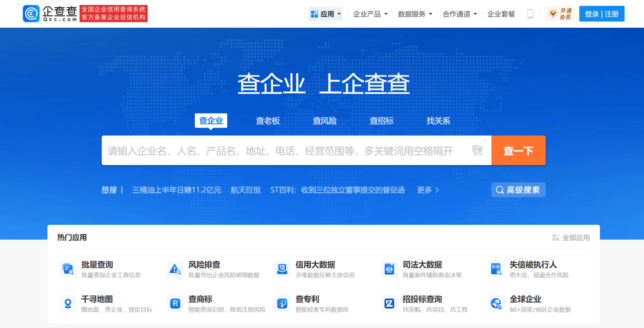644x328 pixels.
Task: Open the 风险排查 title link
Action: point(204,265)
